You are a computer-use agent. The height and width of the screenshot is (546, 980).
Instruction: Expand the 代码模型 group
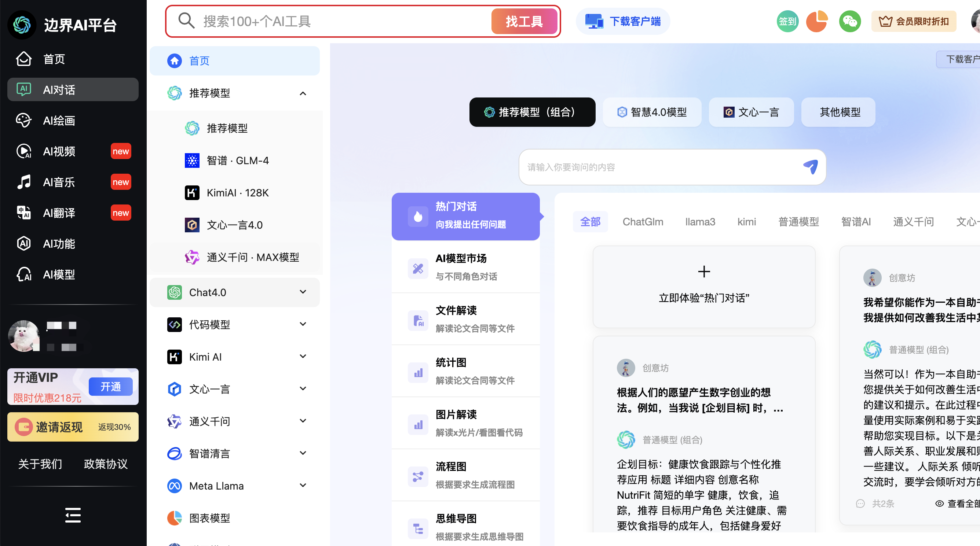(x=235, y=325)
